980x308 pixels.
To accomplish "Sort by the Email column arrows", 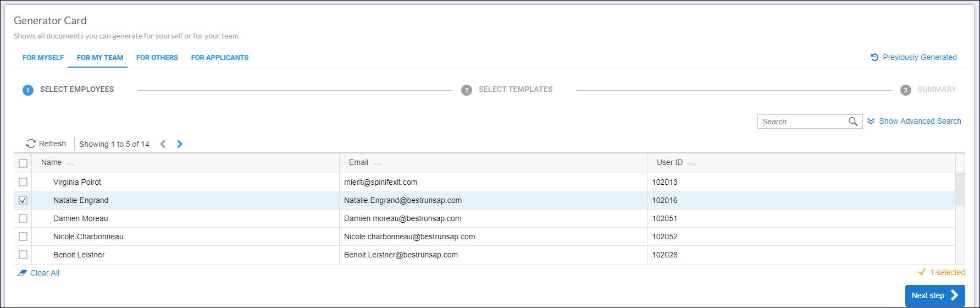I will [377, 164].
